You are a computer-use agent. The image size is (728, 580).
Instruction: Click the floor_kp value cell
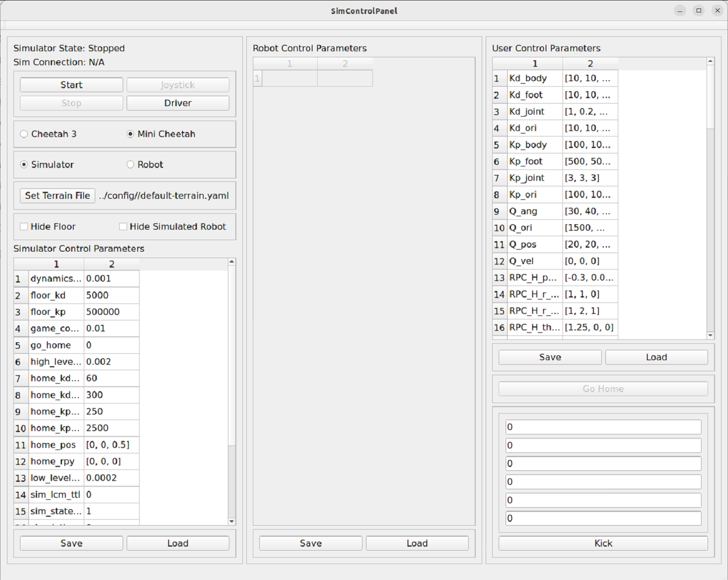[111, 312]
